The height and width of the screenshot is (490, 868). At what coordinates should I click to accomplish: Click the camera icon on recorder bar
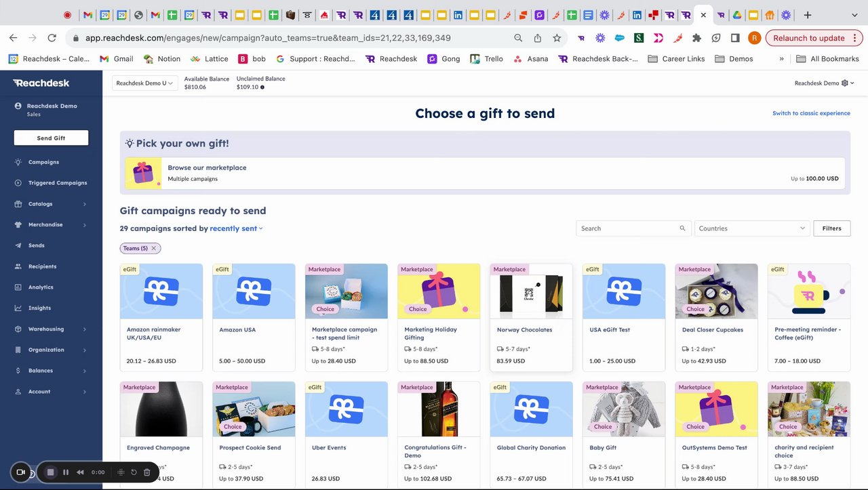[x=20, y=472]
